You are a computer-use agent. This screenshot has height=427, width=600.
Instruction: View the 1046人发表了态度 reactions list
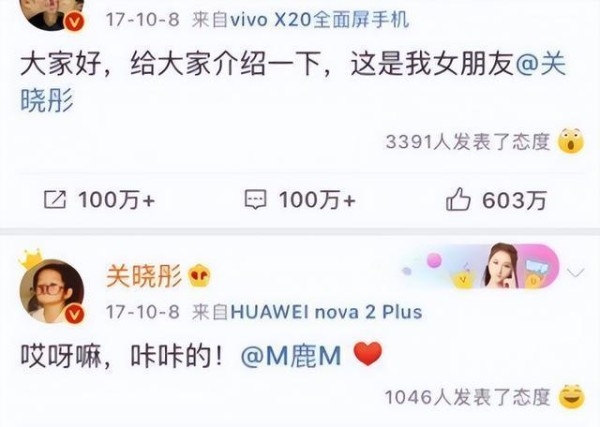tap(468, 397)
